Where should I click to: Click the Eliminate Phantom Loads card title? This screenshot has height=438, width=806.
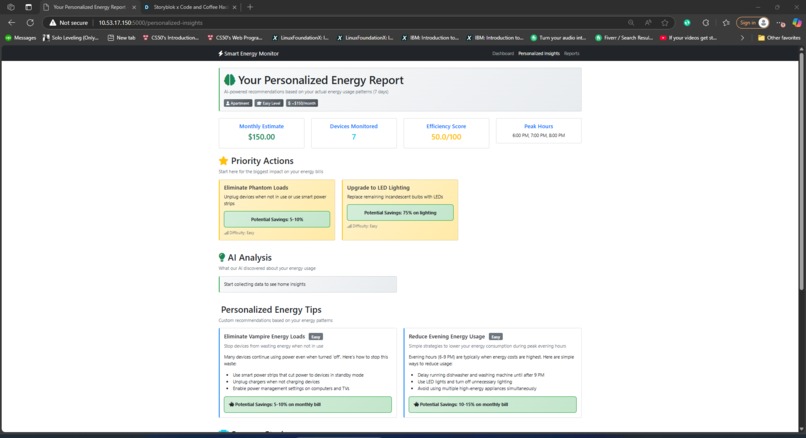[256, 188]
